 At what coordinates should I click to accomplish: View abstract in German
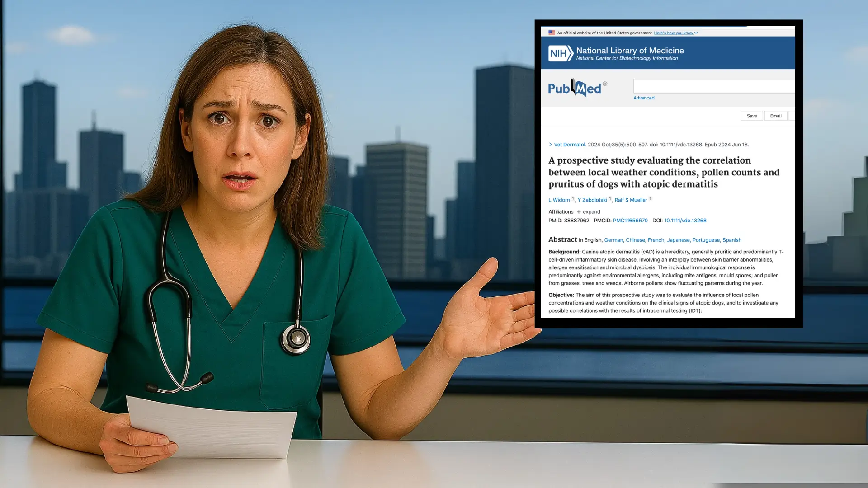(x=613, y=240)
